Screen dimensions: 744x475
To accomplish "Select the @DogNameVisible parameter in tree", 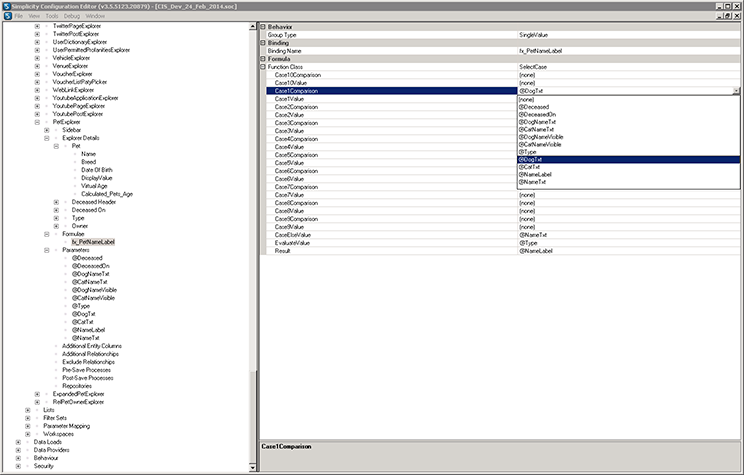I will click(x=94, y=290).
